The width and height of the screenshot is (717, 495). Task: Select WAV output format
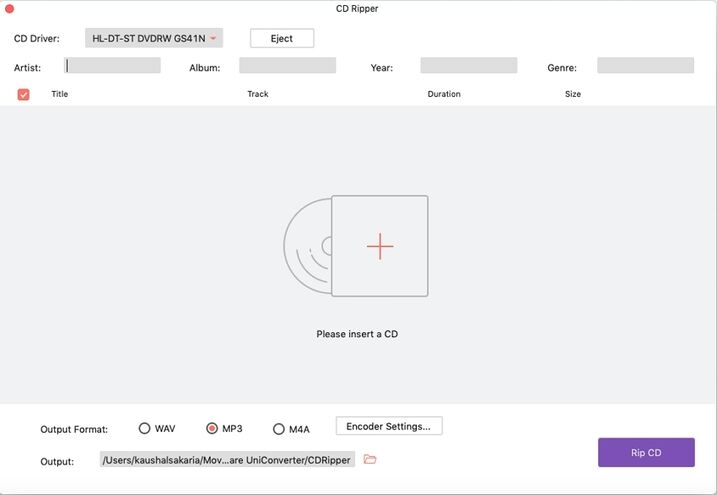tap(144, 428)
